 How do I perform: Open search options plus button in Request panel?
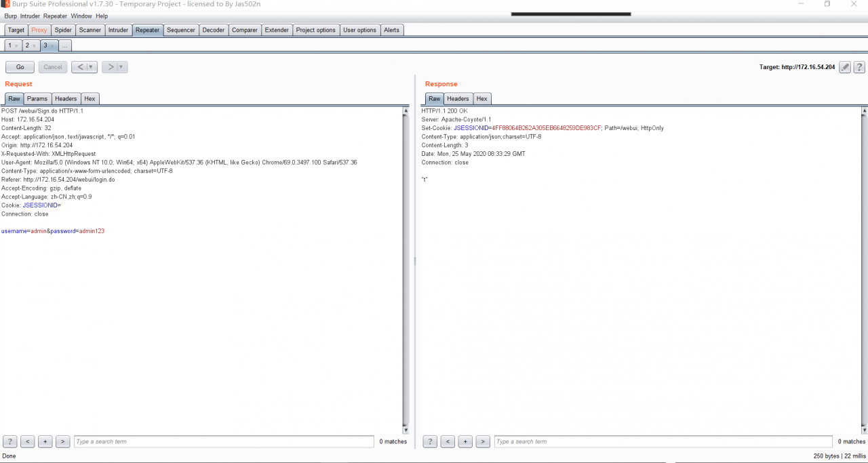[x=45, y=442]
